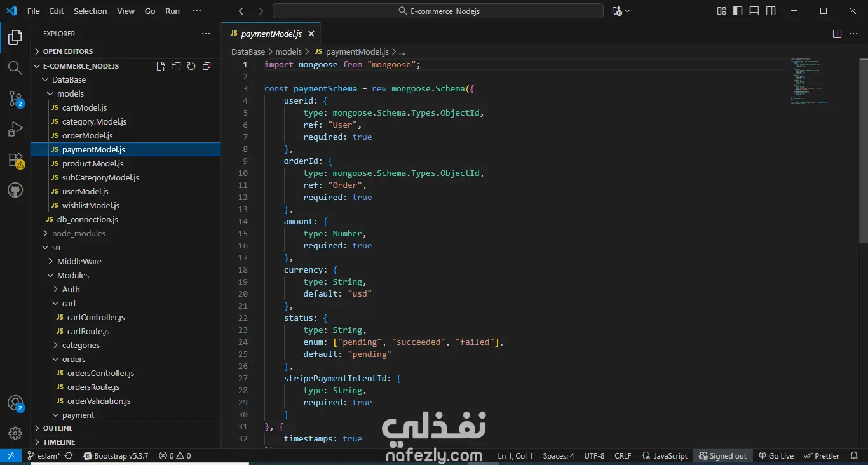Expand the node_modules folder
Screen dimensions: 868x465
tap(126, 234)
